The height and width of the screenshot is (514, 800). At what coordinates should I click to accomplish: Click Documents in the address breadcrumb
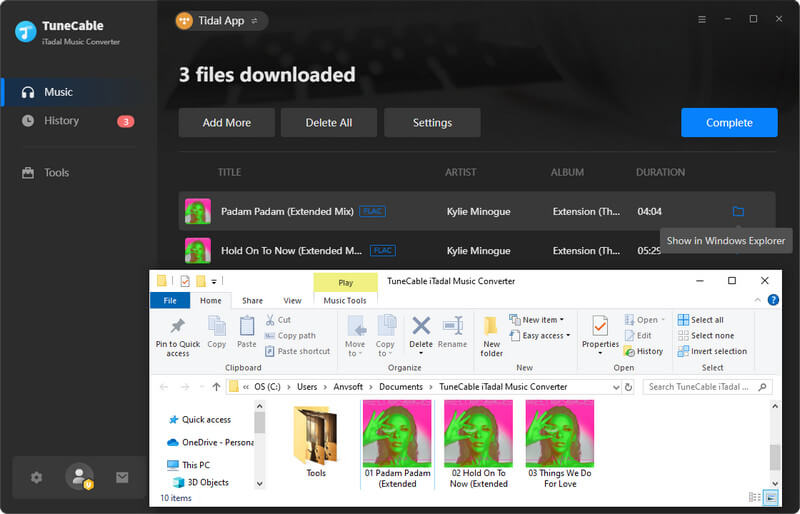[x=401, y=387]
